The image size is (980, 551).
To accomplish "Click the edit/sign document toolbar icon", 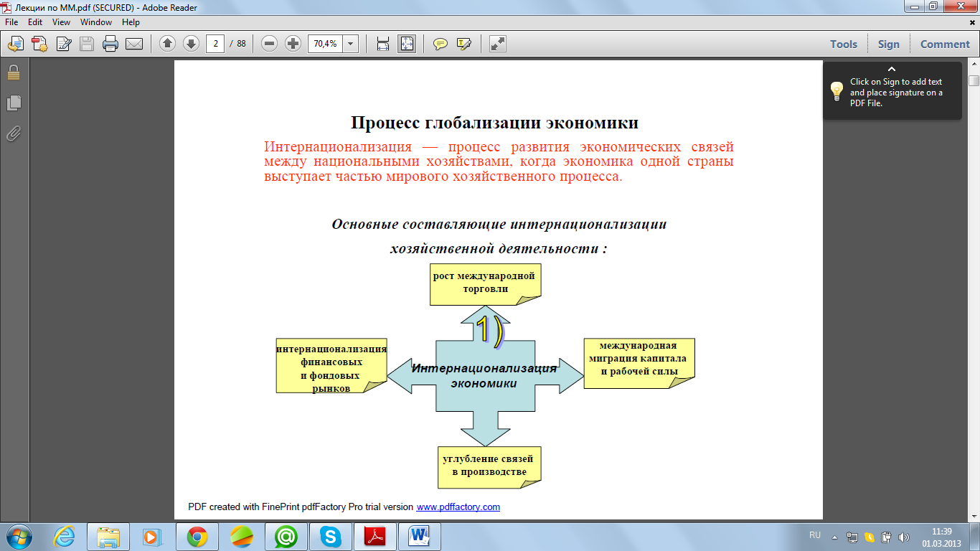I will (x=64, y=44).
